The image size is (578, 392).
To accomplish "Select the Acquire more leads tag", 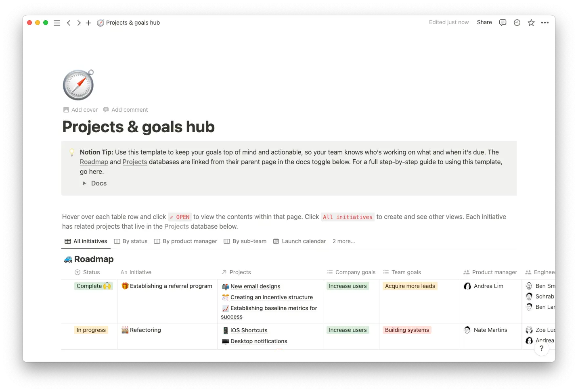I will click(410, 286).
